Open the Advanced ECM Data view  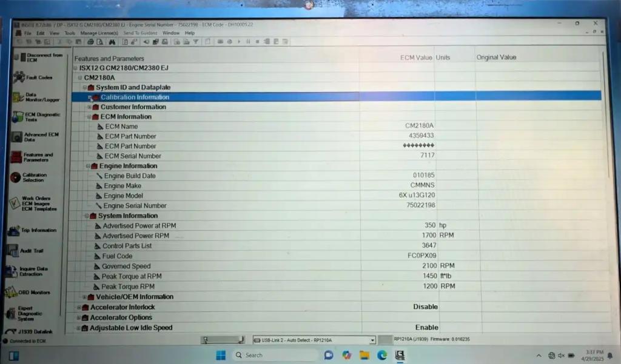[x=17, y=137]
